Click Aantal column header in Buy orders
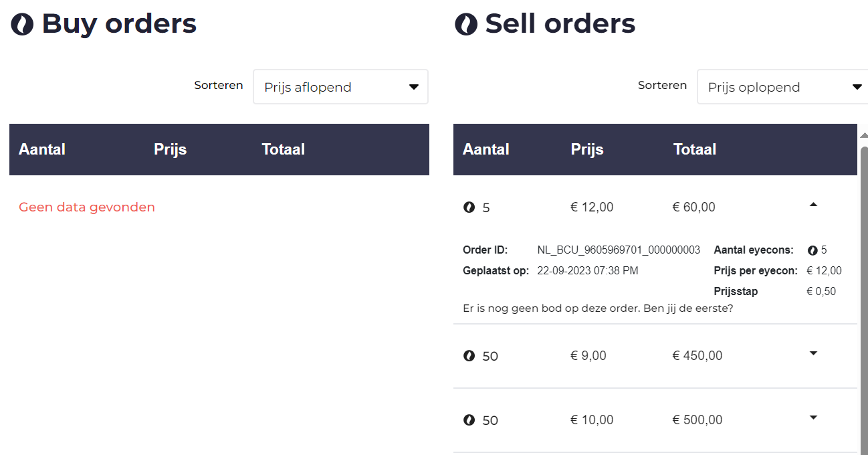 pyautogui.click(x=41, y=149)
